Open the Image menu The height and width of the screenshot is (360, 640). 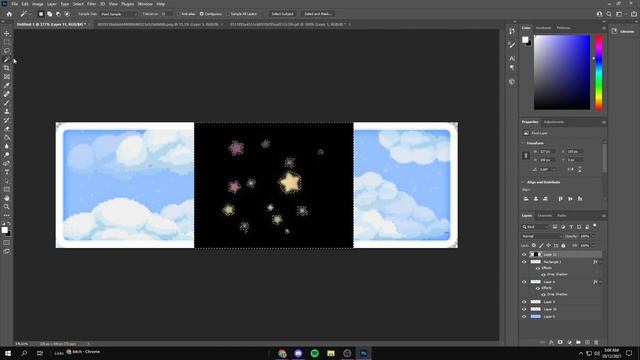(38, 4)
